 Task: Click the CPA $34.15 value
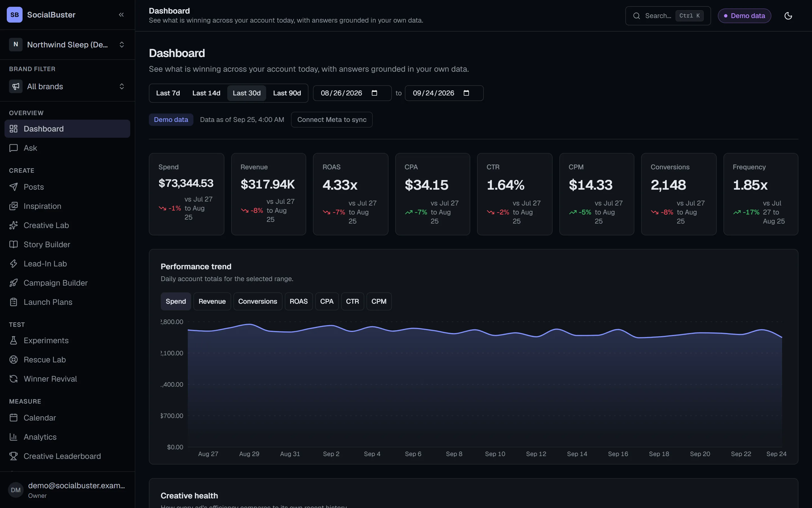(427, 185)
